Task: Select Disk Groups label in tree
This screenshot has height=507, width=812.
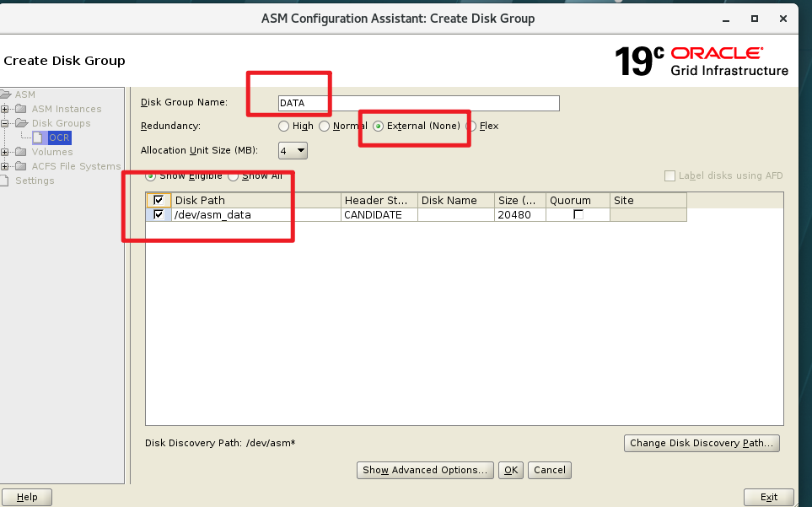Action: [x=61, y=123]
